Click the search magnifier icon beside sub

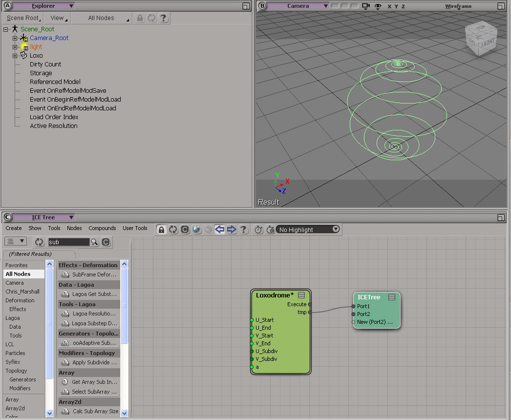pyautogui.click(x=95, y=242)
